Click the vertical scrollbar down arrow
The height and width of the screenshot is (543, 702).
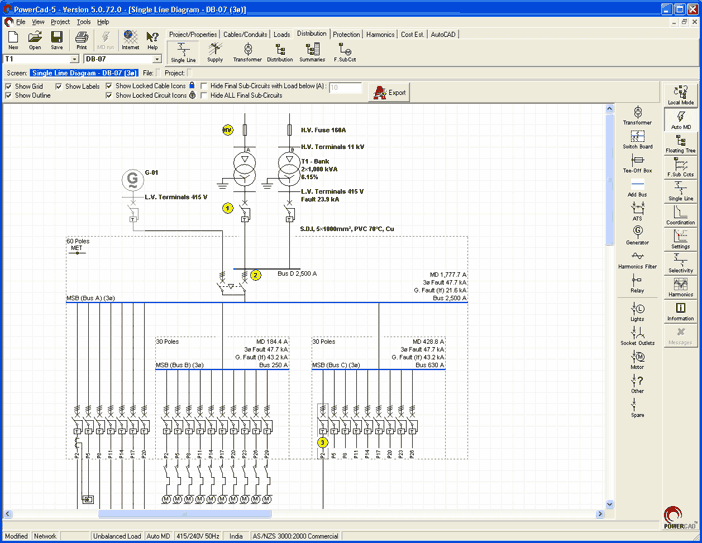(609, 505)
